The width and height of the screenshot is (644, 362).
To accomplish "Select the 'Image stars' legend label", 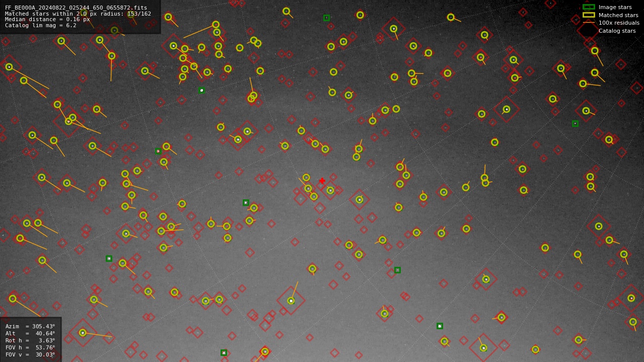I will [x=615, y=7].
